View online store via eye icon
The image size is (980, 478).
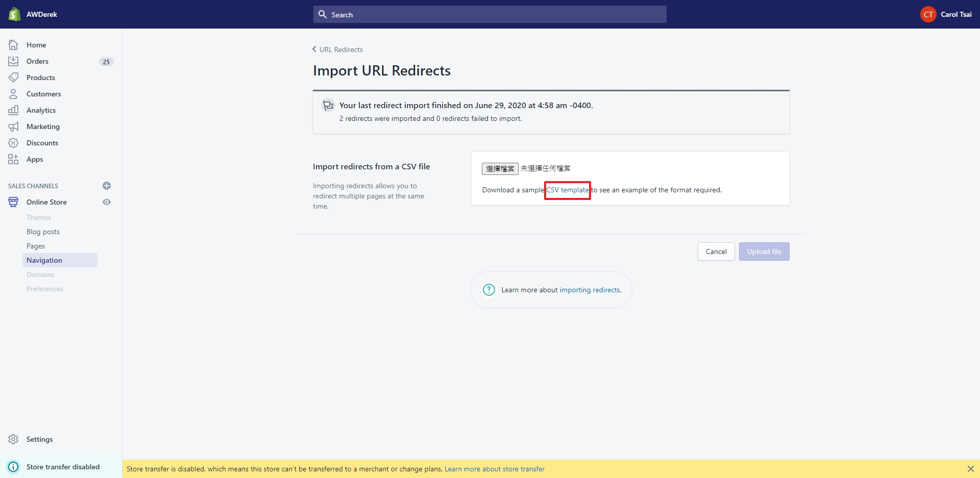(x=107, y=202)
